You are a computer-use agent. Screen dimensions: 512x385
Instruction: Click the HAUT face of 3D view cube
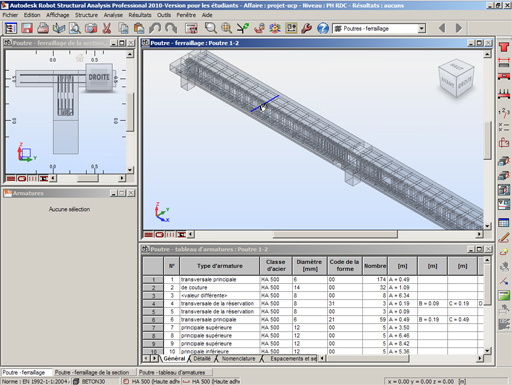coord(456,66)
